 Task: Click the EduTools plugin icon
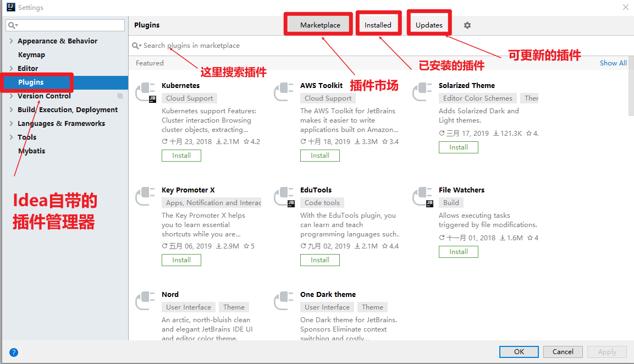tap(284, 197)
